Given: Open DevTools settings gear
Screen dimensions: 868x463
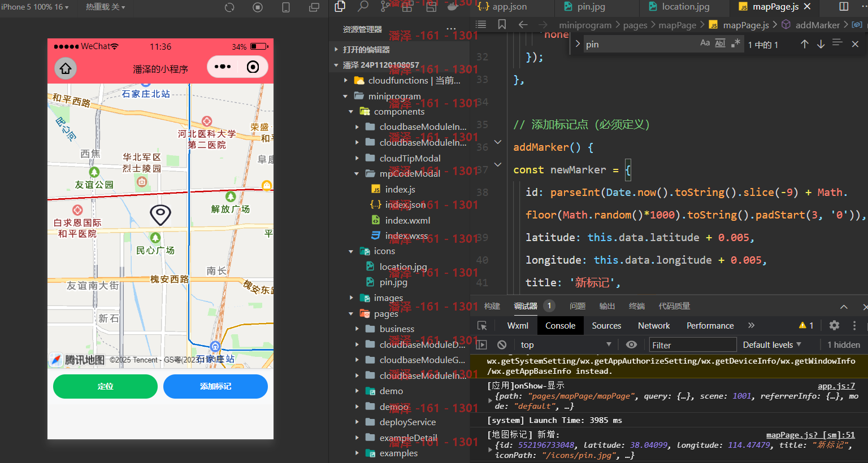Looking at the screenshot, I should pos(834,325).
